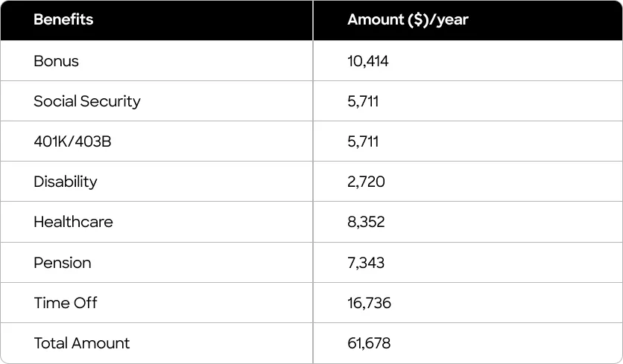Click the 10,414 bonus amount cell
The image size is (623, 364).
tap(367, 61)
